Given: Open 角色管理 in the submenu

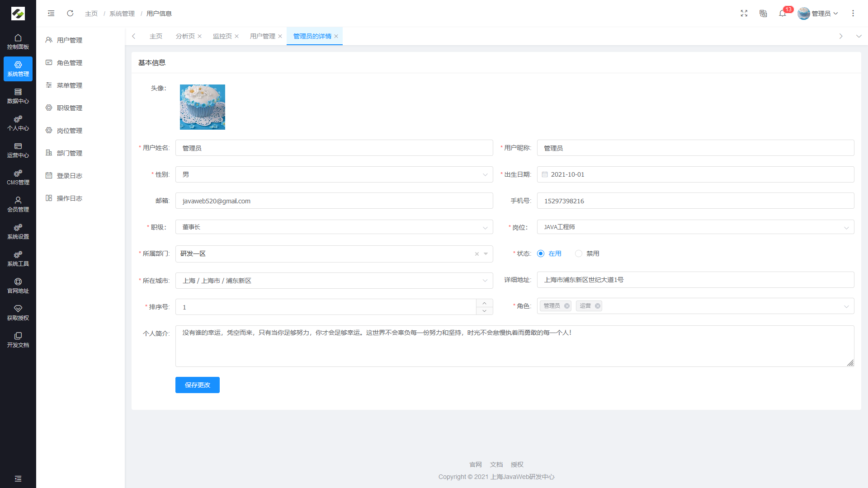Looking at the screenshot, I should coord(70,63).
